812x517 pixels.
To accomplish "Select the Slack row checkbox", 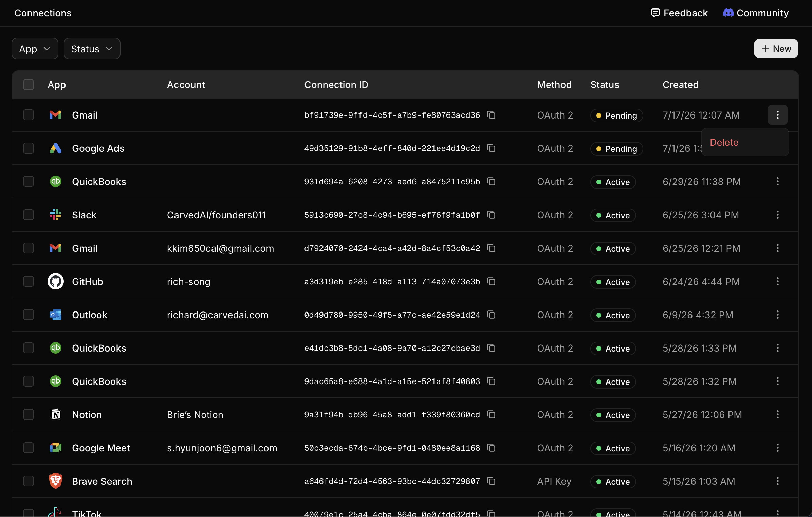I will (29, 215).
